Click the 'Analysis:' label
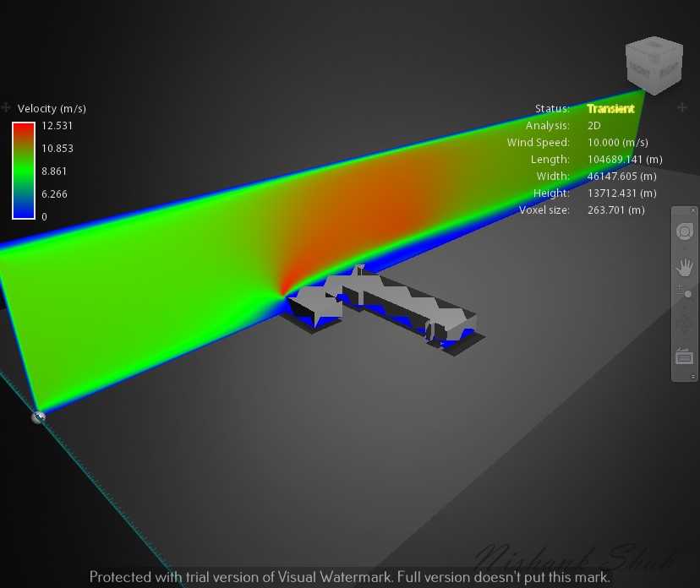Screen dimensions: 700x588 pyautogui.click(x=548, y=126)
